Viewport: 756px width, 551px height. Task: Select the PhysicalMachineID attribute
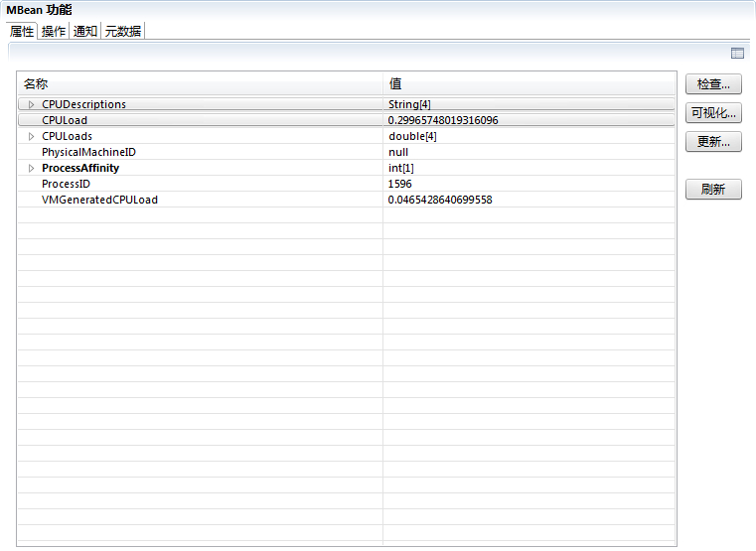click(87, 152)
